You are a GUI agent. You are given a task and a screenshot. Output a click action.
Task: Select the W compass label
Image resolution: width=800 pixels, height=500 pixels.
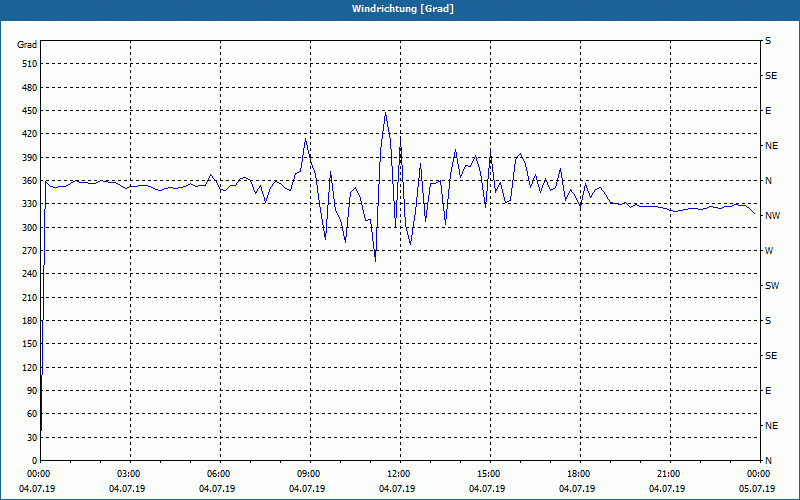click(769, 251)
